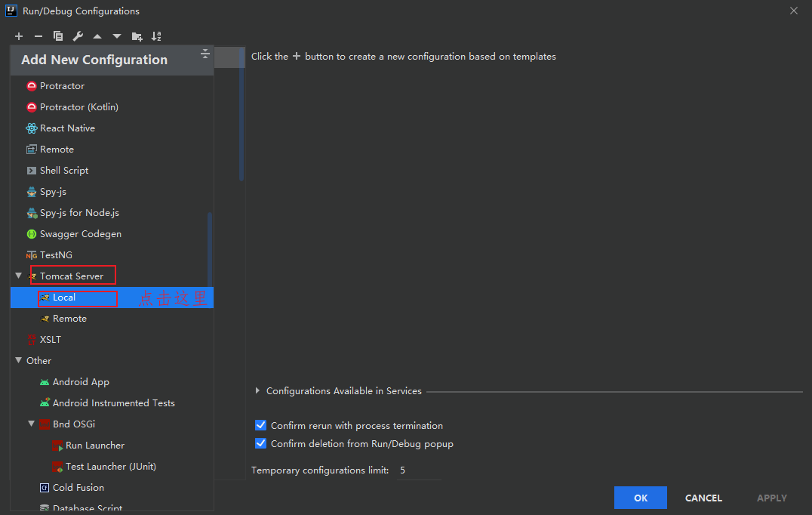The image size is (812, 515).
Task: Click the Remove Configuration minus icon
Action: 38,36
